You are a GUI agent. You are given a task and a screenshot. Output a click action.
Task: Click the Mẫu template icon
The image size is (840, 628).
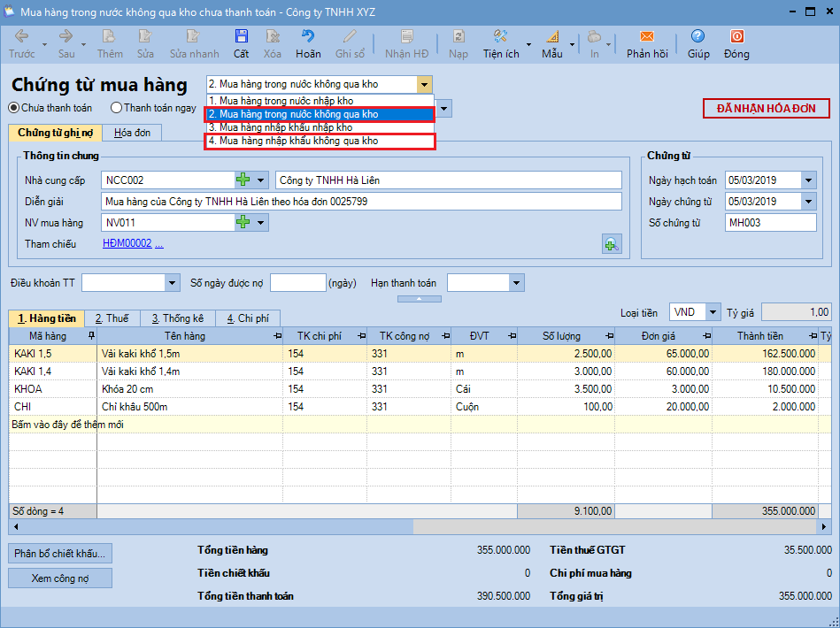pyautogui.click(x=551, y=37)
